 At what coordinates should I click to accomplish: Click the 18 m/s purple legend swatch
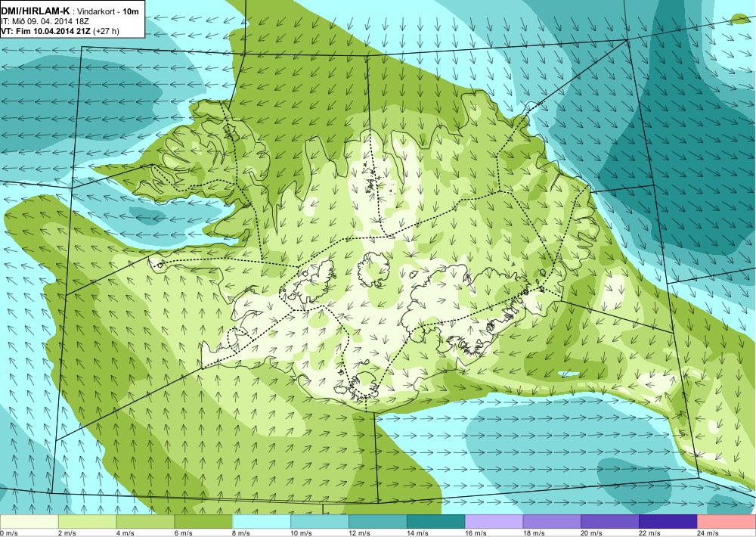(552, 522)
